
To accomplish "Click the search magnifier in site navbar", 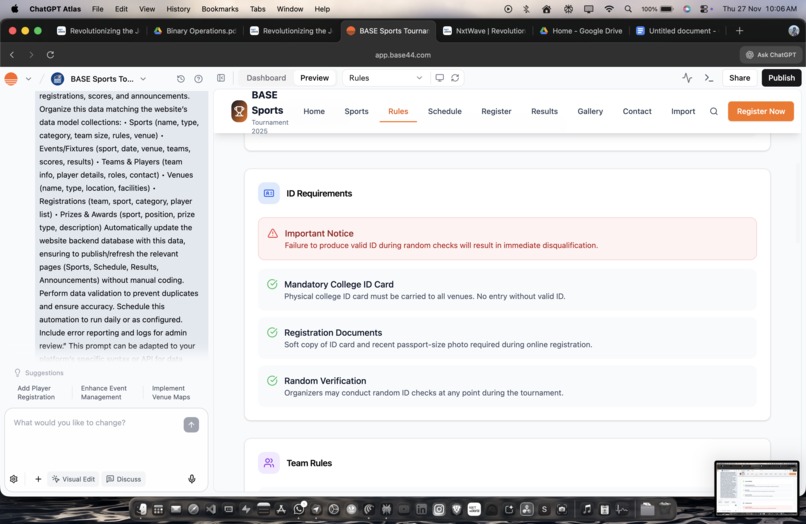I will pos(713,111).
